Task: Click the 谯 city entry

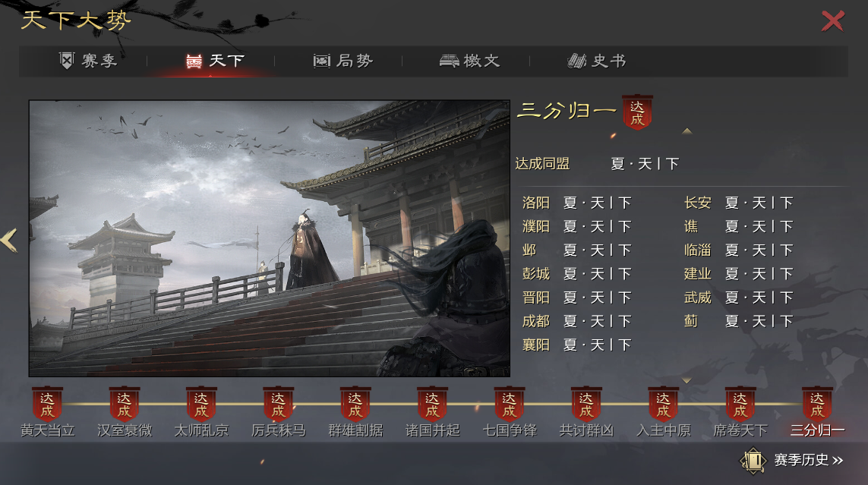Action: point(691,227)
